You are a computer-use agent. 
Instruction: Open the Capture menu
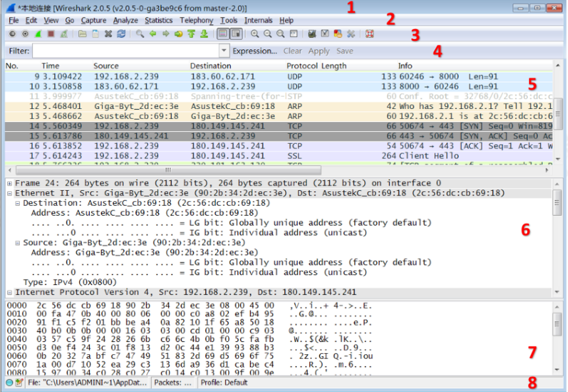pos(94,20)
